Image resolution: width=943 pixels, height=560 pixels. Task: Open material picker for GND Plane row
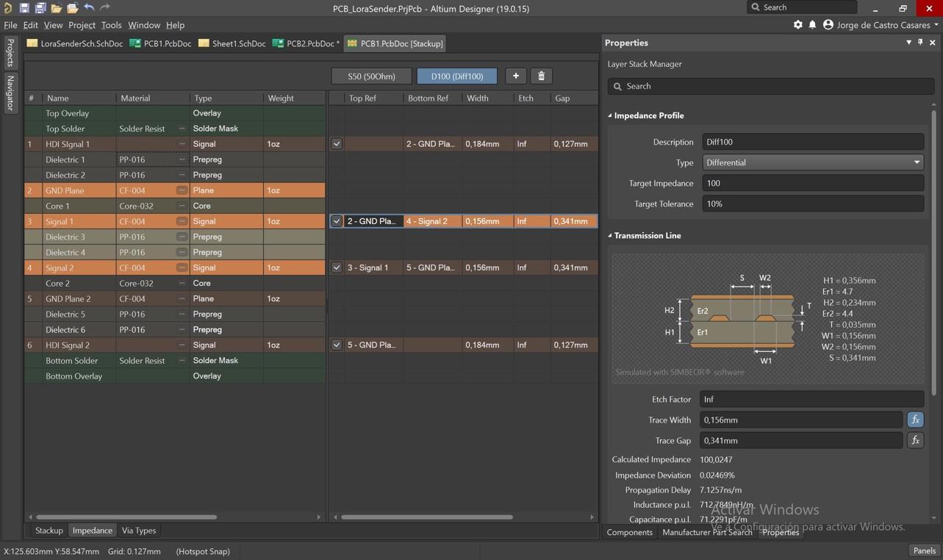182,190
